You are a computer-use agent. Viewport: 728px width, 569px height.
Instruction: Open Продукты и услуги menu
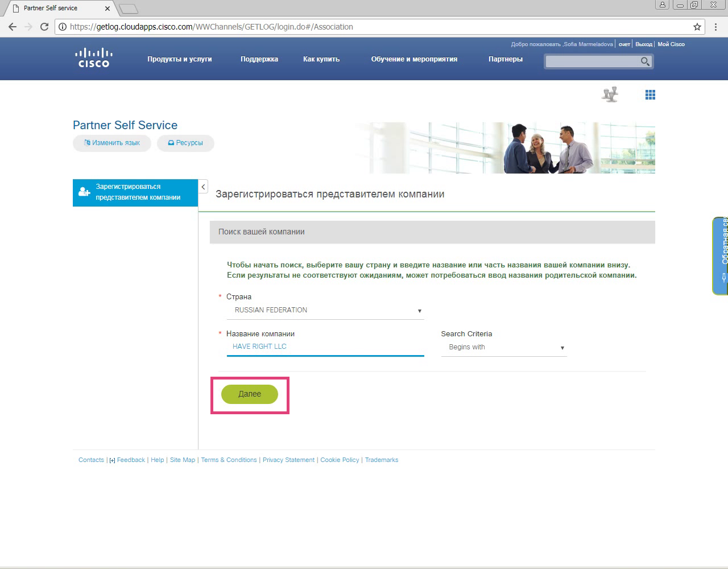[x=180, y=59]
